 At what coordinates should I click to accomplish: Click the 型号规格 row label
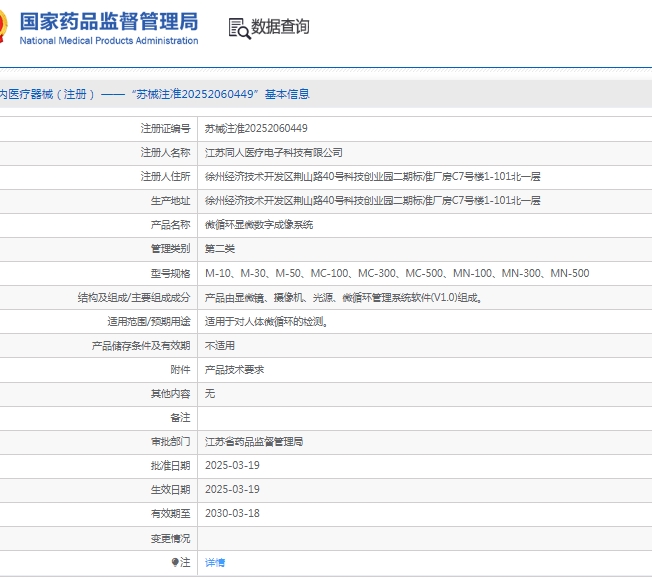tap(170, 273)
